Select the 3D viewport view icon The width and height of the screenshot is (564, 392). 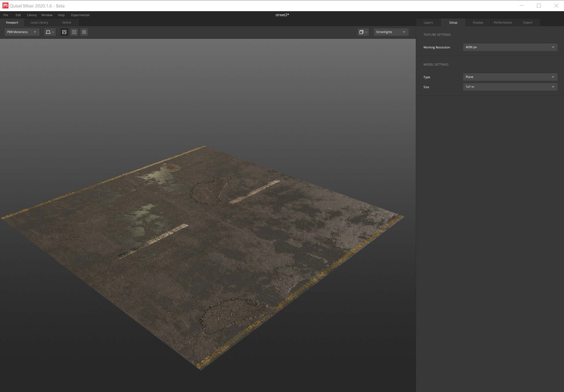coord(64,32)
